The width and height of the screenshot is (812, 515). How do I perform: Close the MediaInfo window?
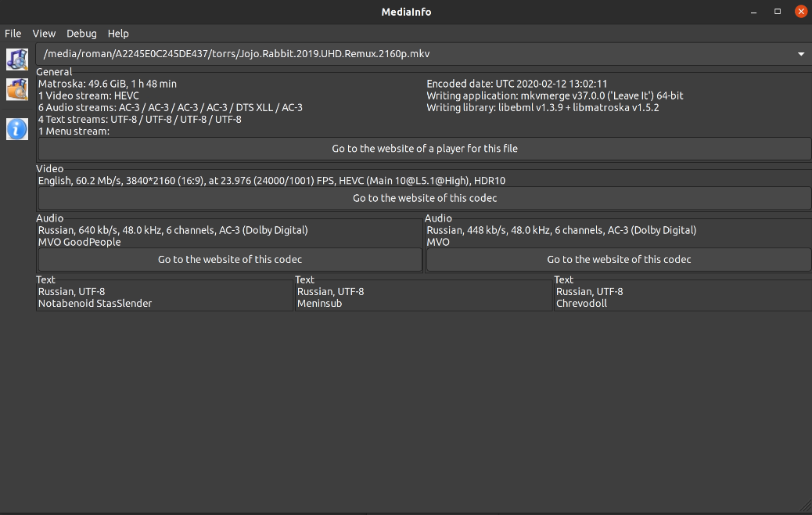800,12
